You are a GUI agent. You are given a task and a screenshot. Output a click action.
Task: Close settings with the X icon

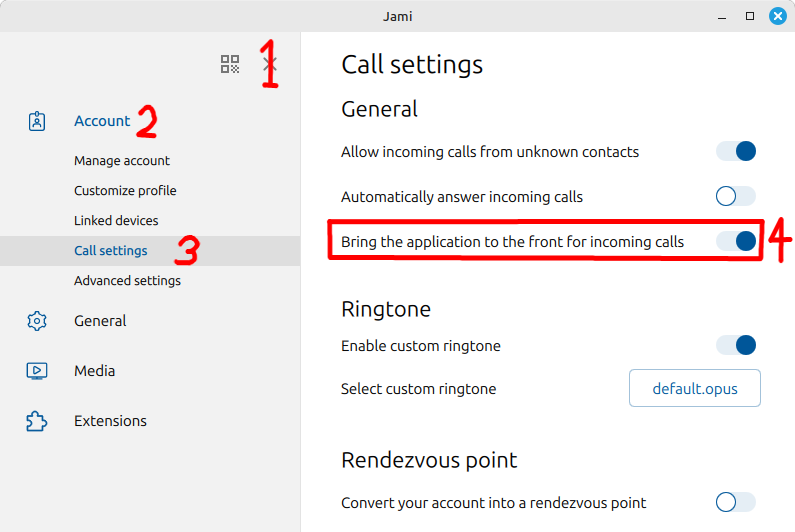270,64
